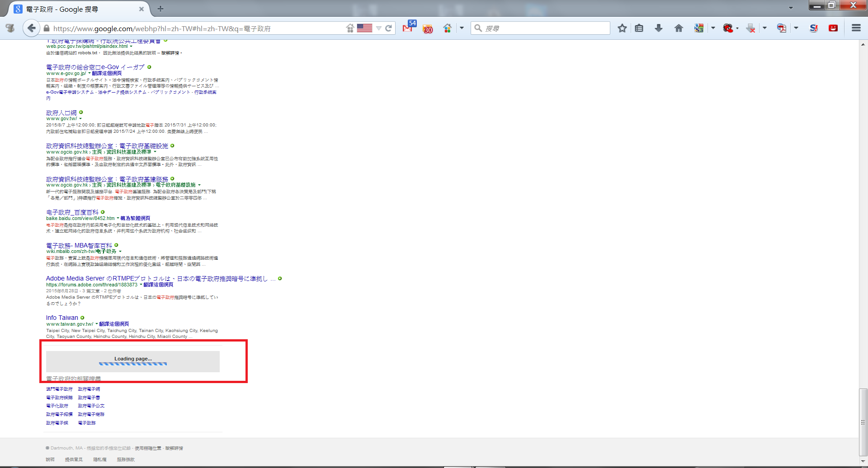Screen dimensions: 868x468
Task: Open the Info Taiwan result
Action: tap(62, 318)
